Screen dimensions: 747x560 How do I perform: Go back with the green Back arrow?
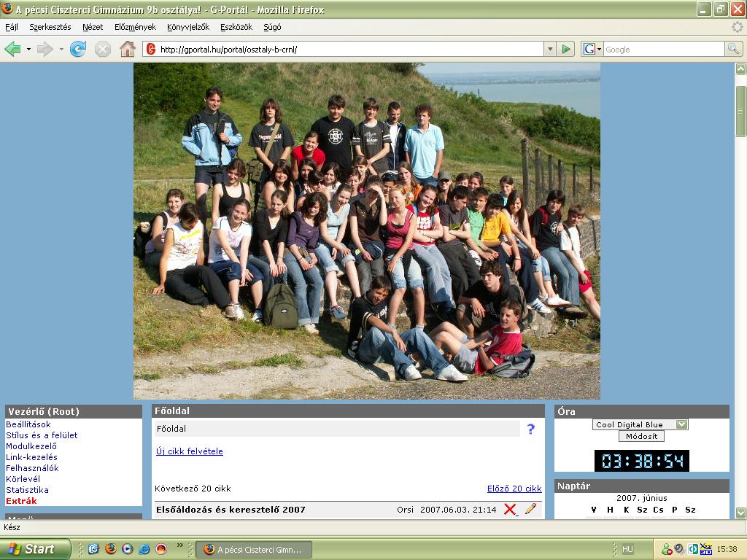[12, 49]
